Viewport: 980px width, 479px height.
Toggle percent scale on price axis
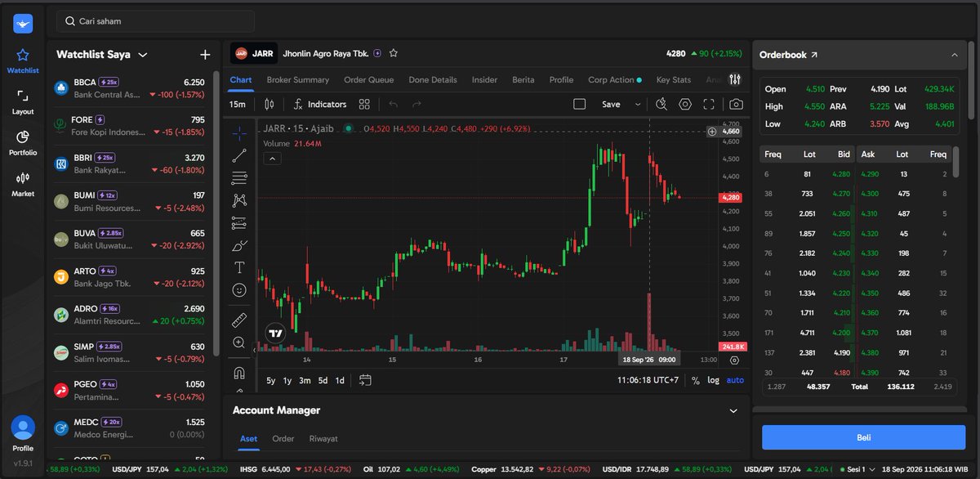coord(695,380)
